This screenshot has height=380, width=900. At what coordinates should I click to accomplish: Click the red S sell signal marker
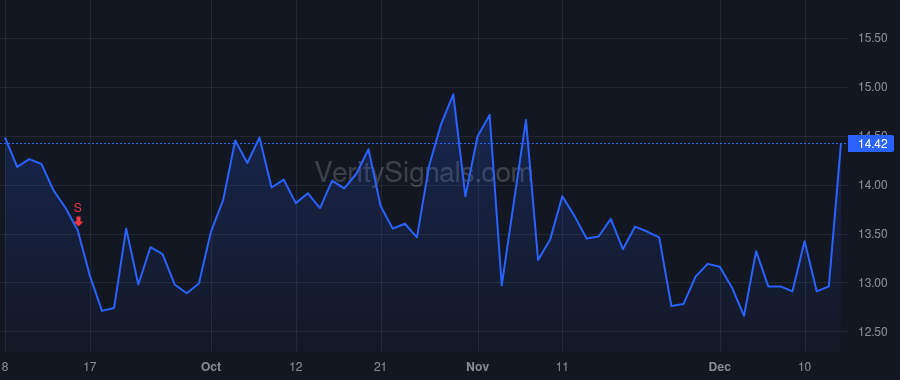78,214
